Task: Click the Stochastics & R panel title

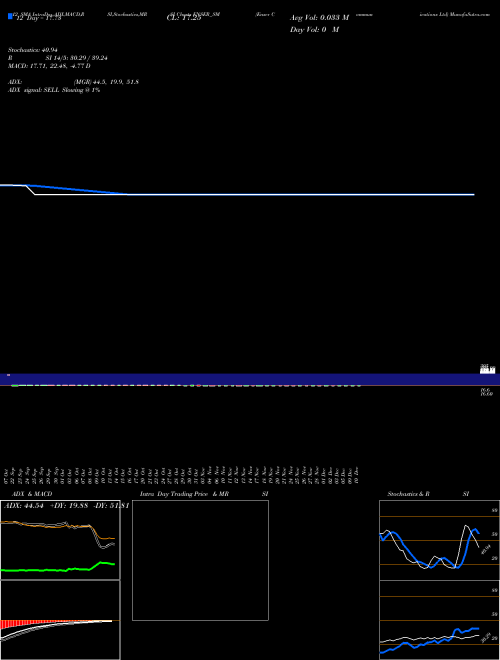Action: coord(409,494)
